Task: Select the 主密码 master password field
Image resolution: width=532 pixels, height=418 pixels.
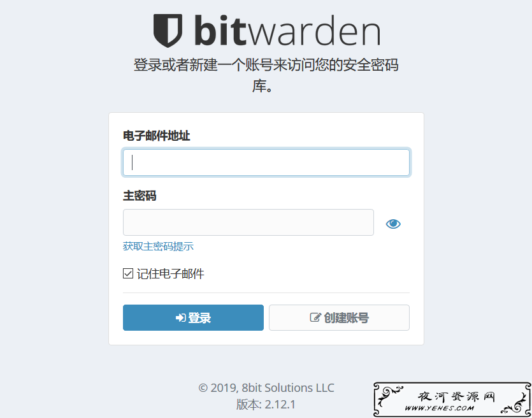Action: point(248,222)
